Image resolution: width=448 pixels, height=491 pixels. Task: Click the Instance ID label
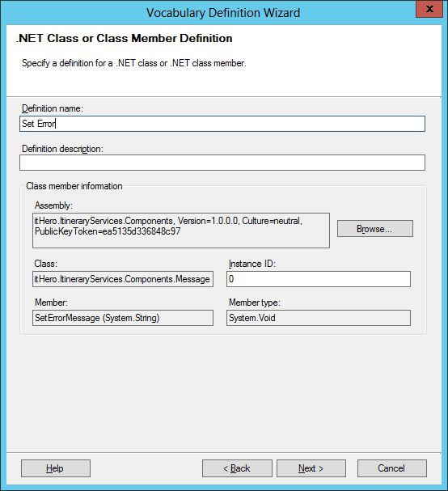point(252,264)
